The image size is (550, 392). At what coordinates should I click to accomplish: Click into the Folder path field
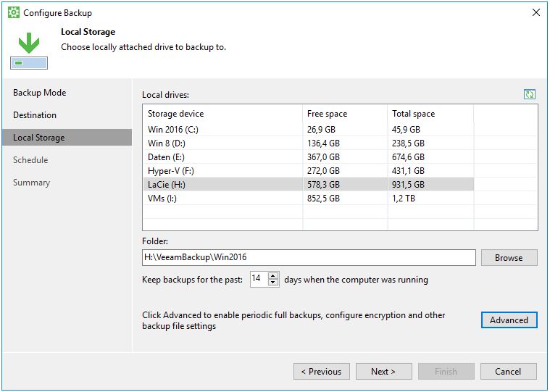[309, 258]
